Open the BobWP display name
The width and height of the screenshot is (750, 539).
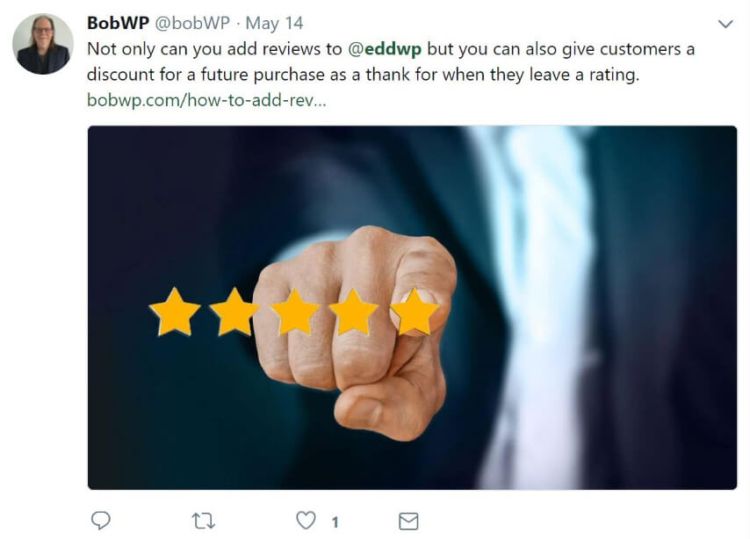coord(118,22)
